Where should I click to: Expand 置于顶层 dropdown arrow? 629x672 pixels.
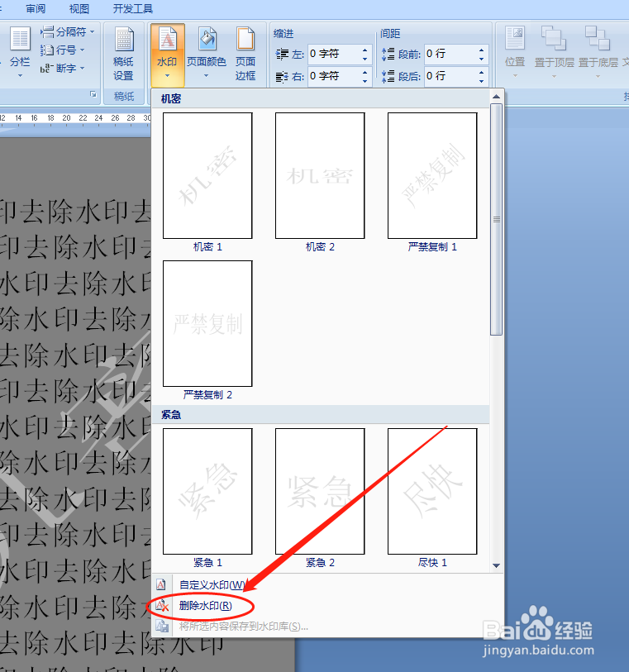click(554, 76)
